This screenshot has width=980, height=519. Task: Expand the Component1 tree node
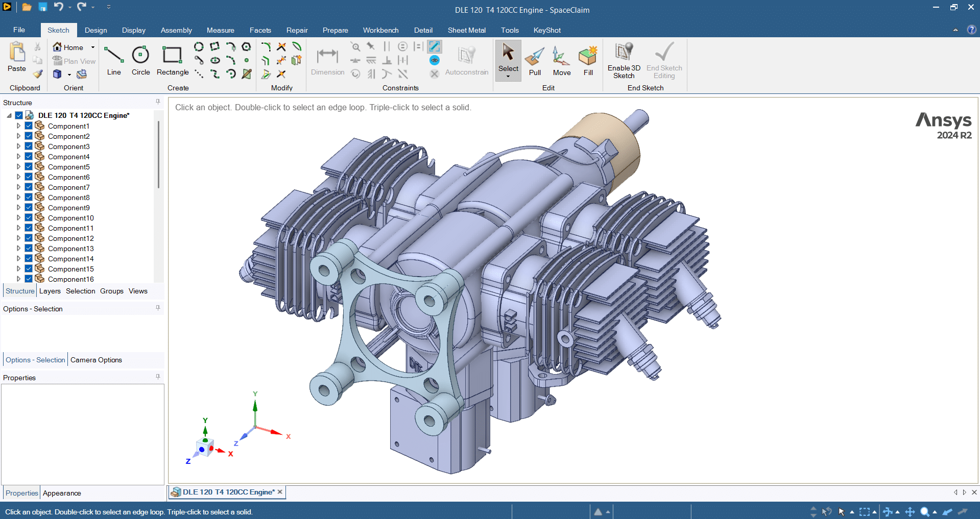coord(19,126)
